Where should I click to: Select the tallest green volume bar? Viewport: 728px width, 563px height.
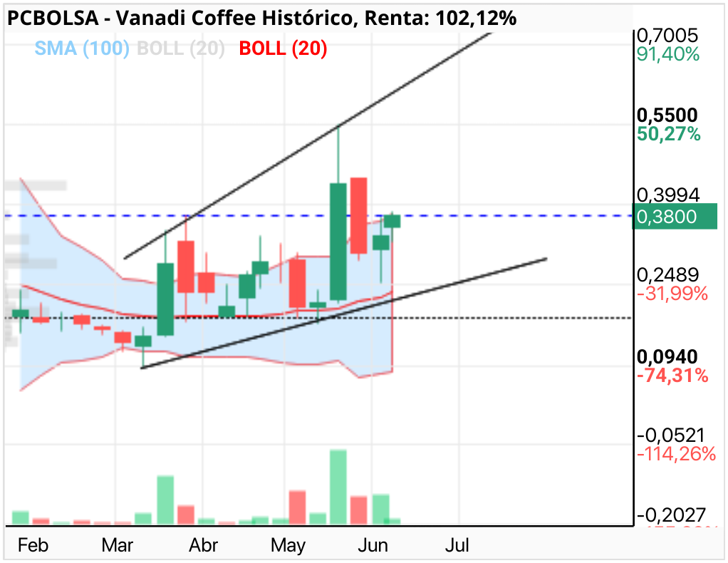click(338, 487)
